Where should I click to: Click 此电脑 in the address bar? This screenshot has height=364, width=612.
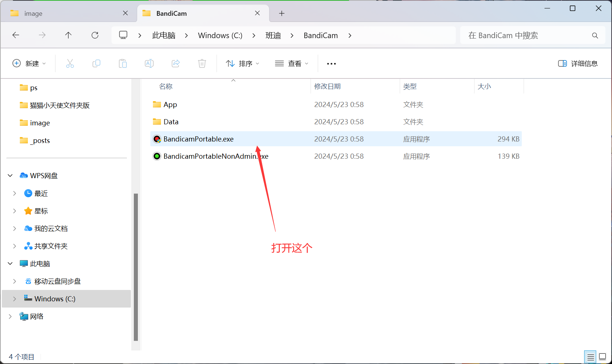[164, 35]
